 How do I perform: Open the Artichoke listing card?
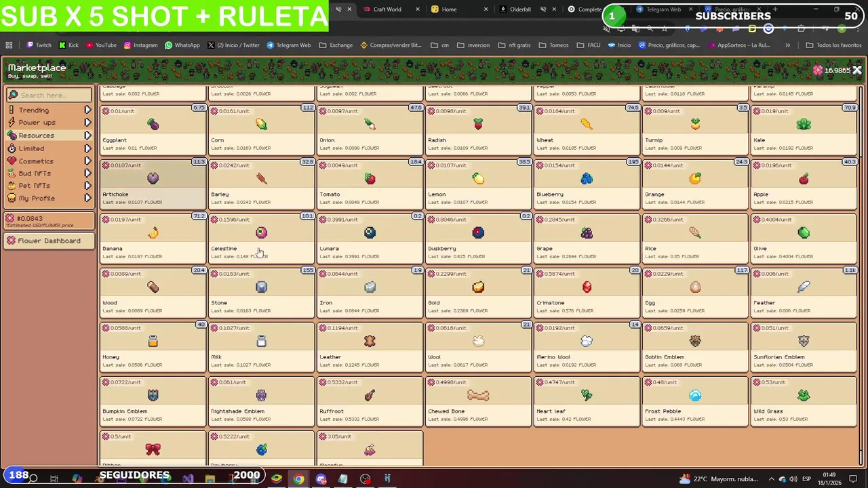153,185
